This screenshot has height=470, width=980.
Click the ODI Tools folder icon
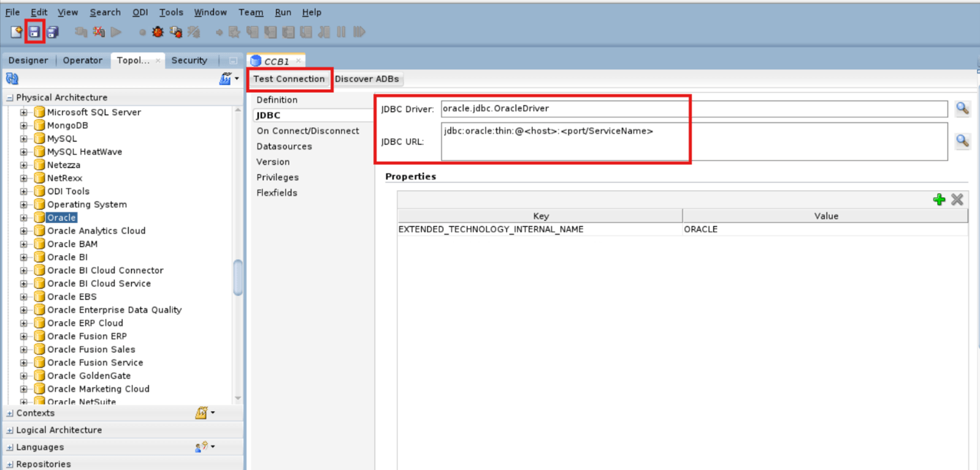coord(40,191)
